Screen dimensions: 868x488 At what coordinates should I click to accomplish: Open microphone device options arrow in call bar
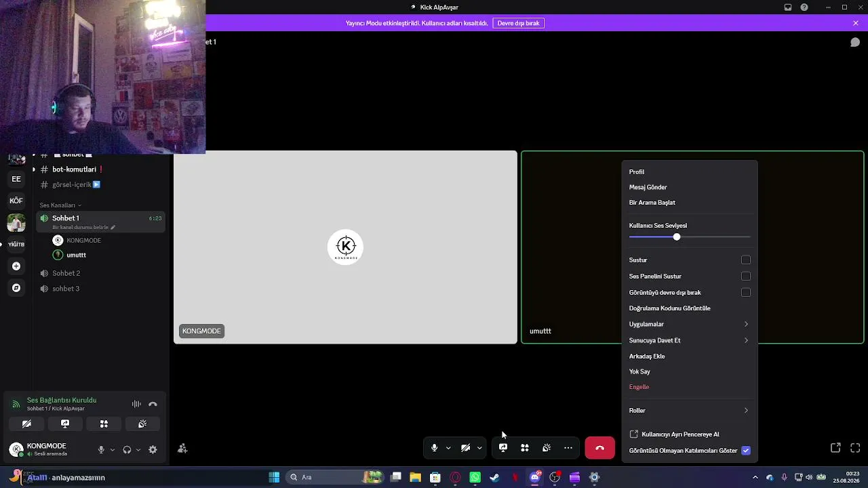(448, 448)
